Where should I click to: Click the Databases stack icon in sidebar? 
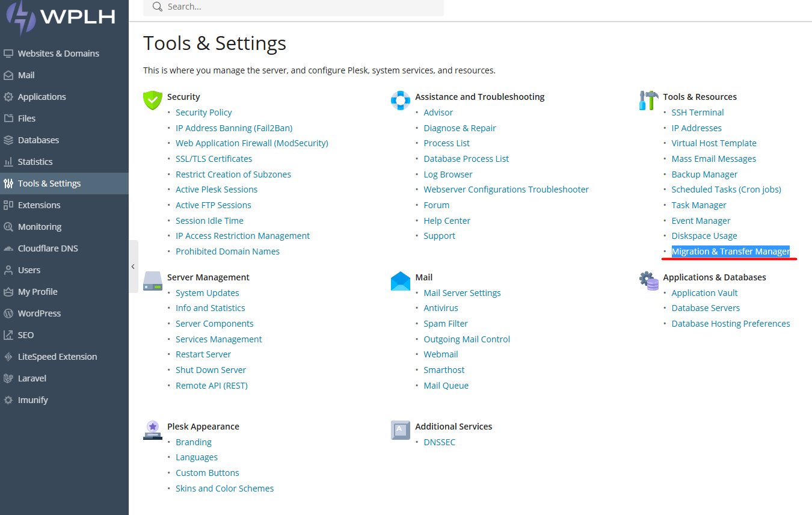pyautogui.click(x=8, y=140)
